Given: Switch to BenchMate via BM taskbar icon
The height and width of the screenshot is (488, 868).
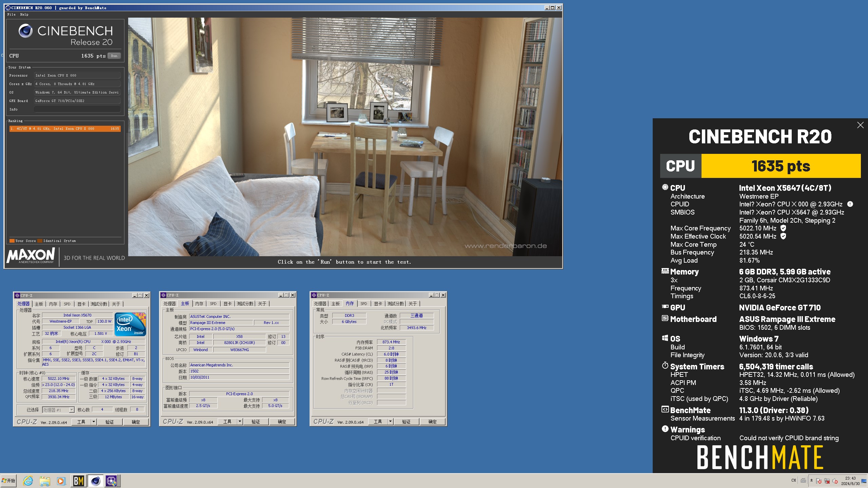Looking at the screenshot, I should pos(79,481).
